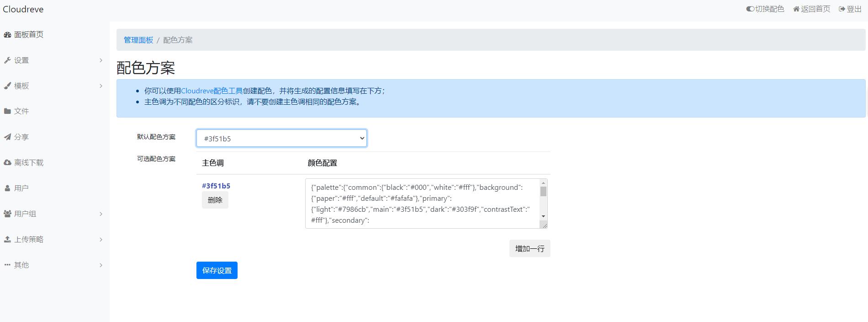
Task: Click the 主色调 column header
Action: point(213,163)
